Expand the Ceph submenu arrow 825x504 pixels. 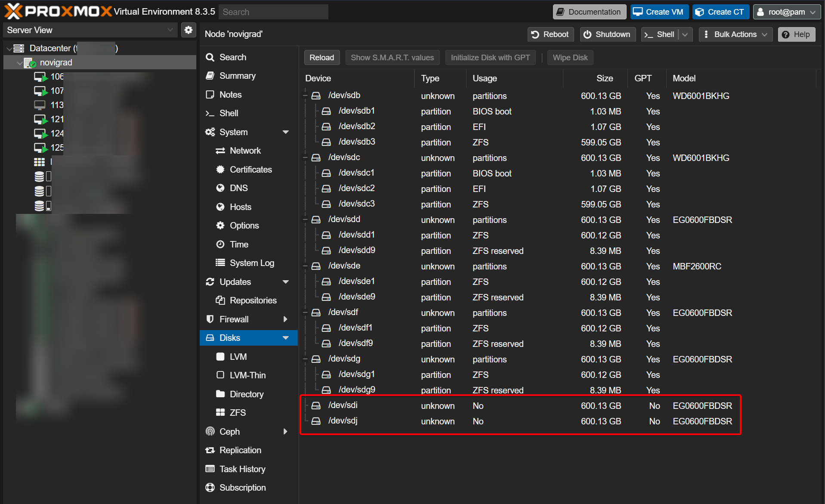285,431
